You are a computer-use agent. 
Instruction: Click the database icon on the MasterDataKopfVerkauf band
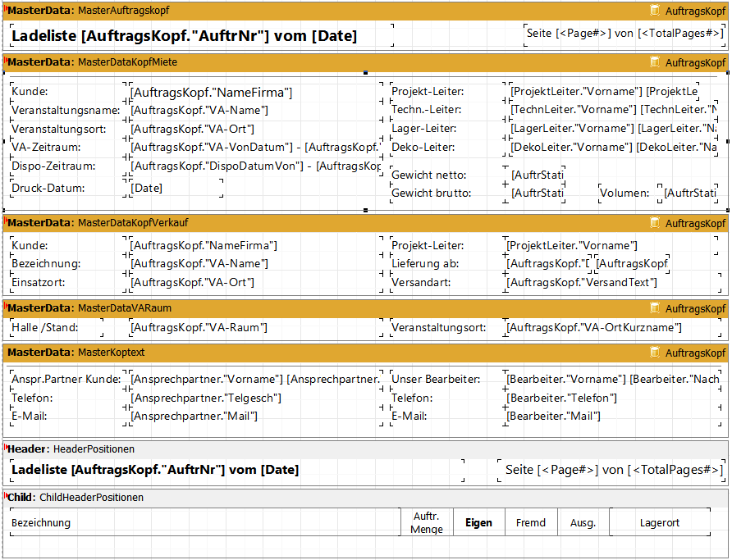[655, 223]
